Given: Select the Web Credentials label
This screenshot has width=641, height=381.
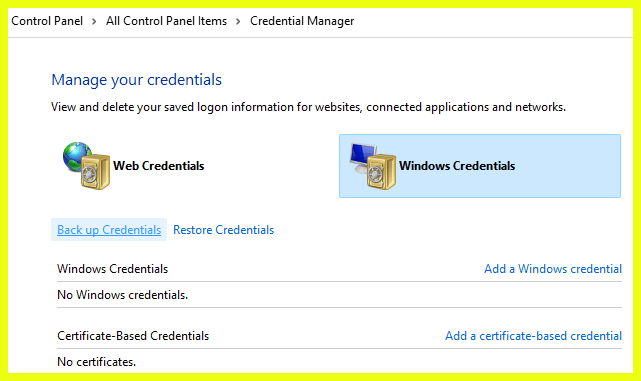Looking at the screenshot, I should (x=159, y=166).
